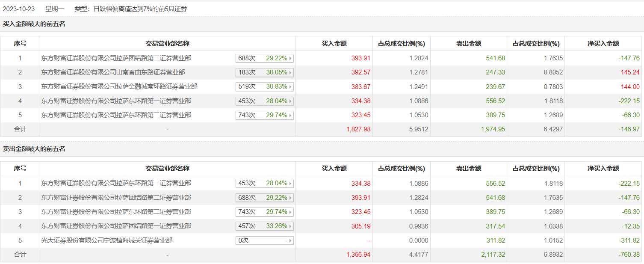Open the 457次 33.26% dropdown
The image size is (644, 264).
click(291, 226)
